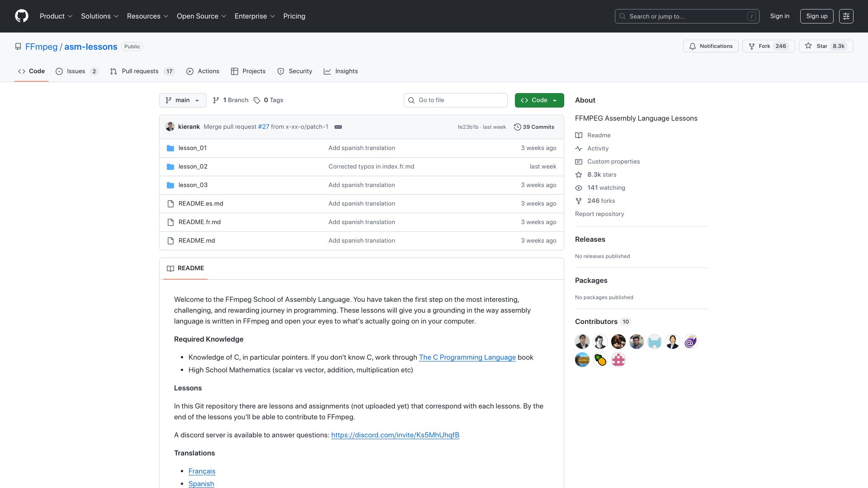Open the pineapple contributor avatar
Viewport: 868px width, 488px height.
pos(600,360)
